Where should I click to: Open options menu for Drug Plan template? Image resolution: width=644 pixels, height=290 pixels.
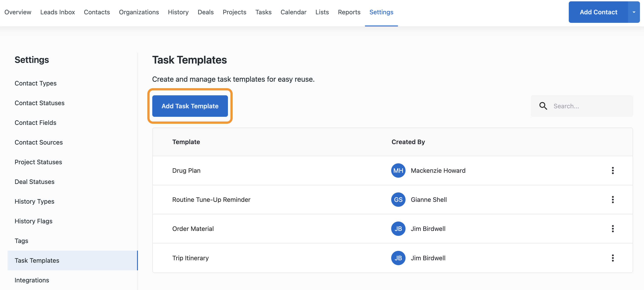click(x=612, y=171)
